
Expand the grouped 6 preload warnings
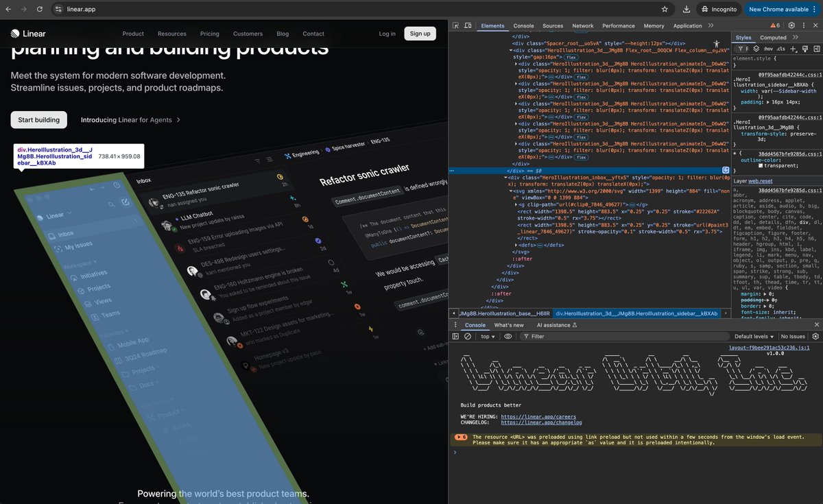click(x=461, y=436)
